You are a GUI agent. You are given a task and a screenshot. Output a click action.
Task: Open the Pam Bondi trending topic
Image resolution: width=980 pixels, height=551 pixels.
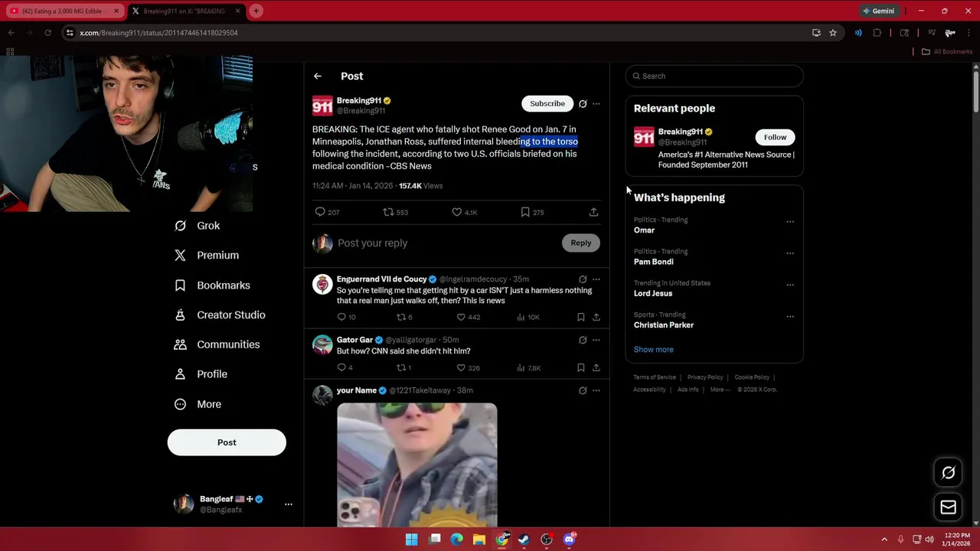click(654, 262)
